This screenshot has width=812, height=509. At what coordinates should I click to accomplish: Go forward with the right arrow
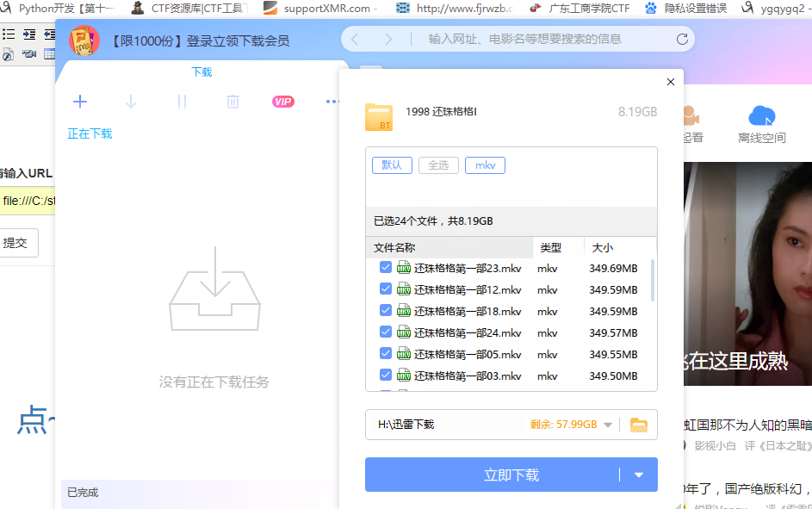[x=388, y=40]
